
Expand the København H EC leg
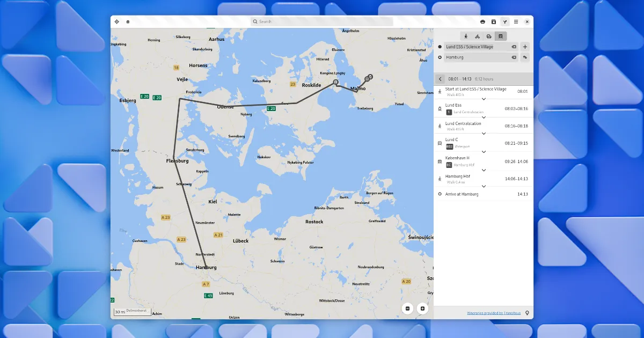(x=484, y=170)
